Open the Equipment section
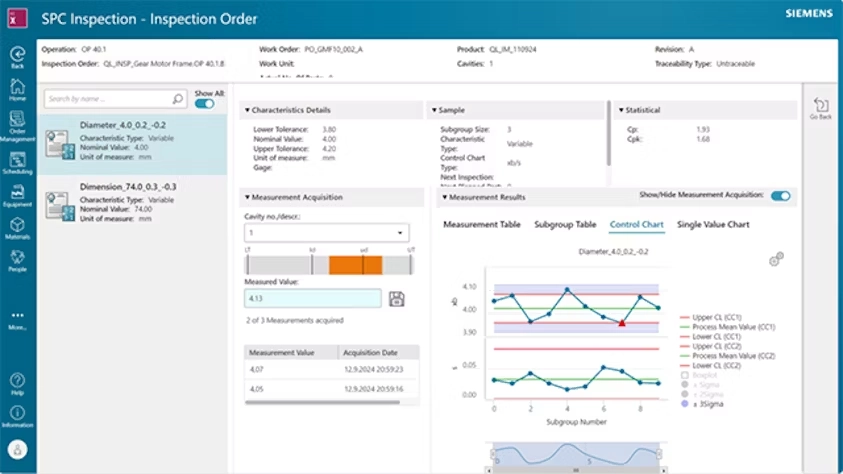This screenshot has height=474, width=843. click(x=17, y=194)
